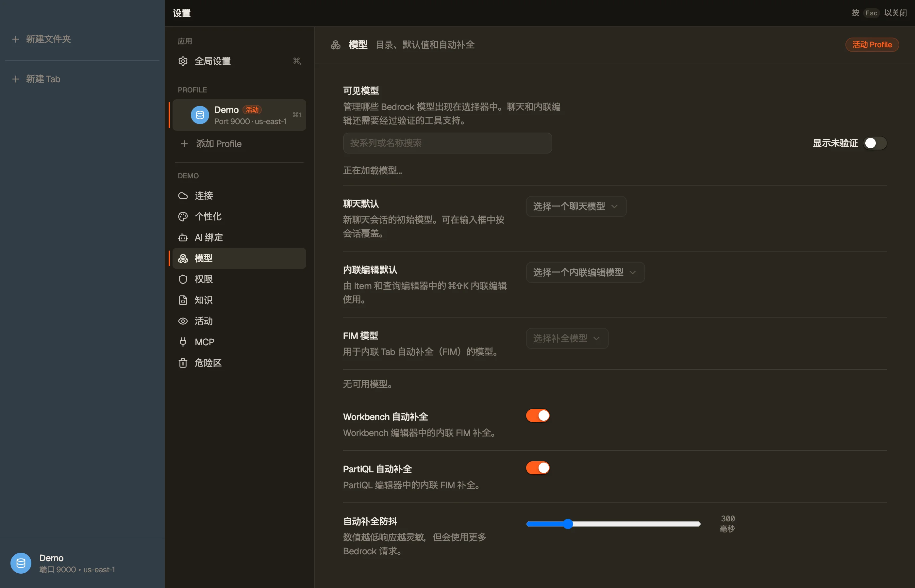Screen dimensions: 915x588
Task: Disable Workbench 自动补全 switch
Action: point(538,416)
